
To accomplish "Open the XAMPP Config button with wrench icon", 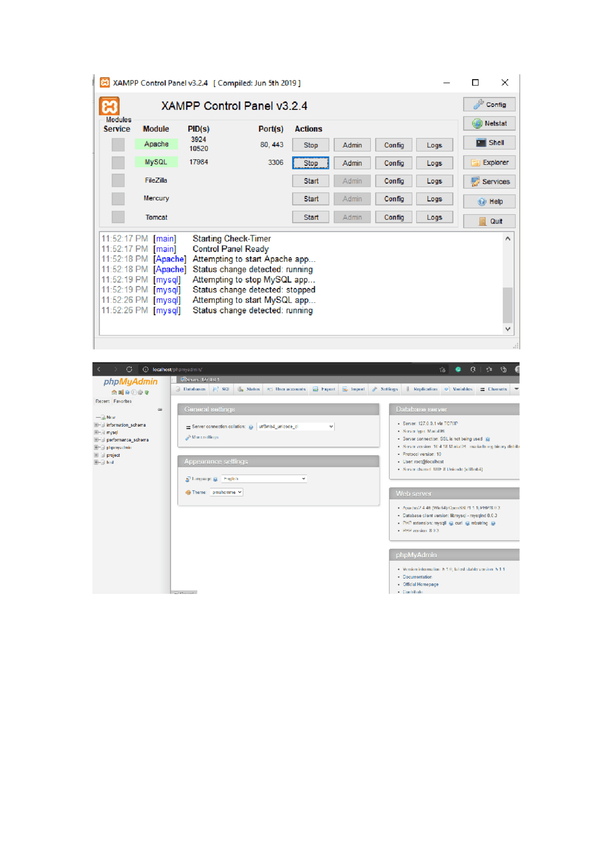I will click(489, 104).
